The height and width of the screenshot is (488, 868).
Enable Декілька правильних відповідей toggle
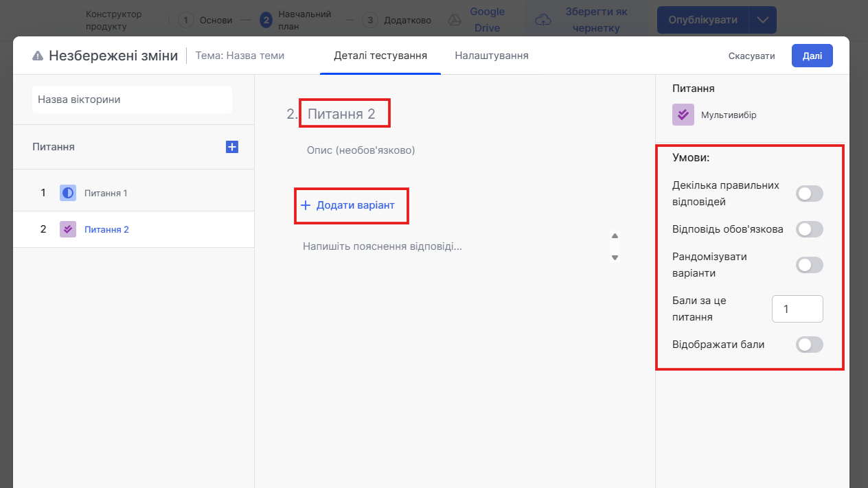(809, 194)
